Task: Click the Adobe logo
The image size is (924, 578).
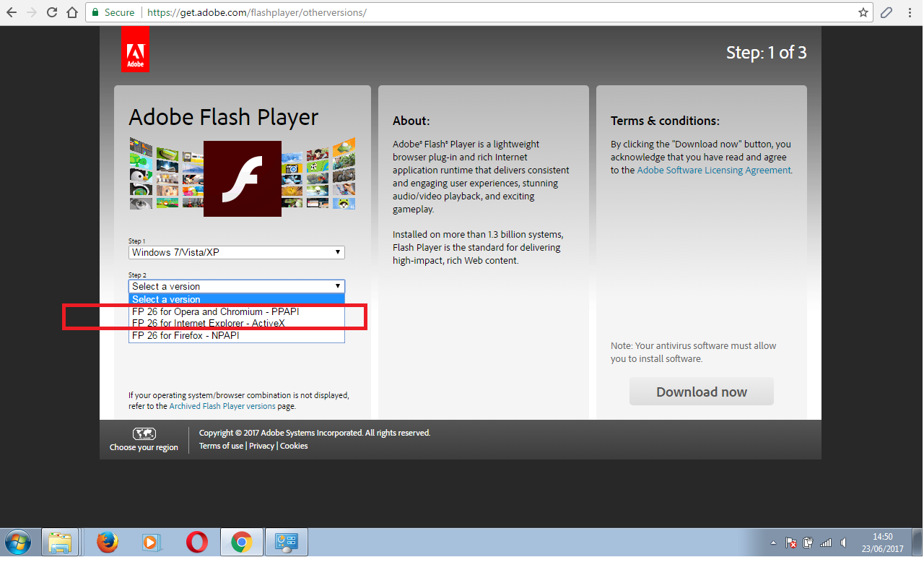Action: click(136, 49)
